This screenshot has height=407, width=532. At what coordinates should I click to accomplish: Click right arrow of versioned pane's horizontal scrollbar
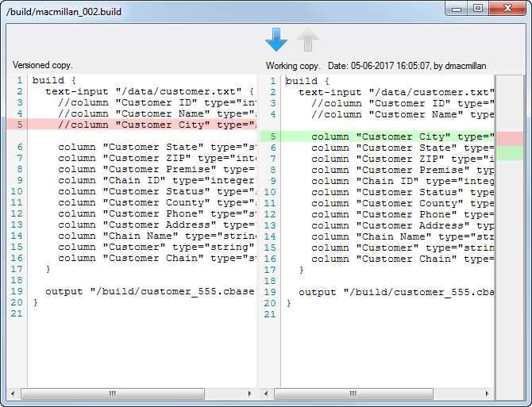pyautogui.click(x=251, y=394)
